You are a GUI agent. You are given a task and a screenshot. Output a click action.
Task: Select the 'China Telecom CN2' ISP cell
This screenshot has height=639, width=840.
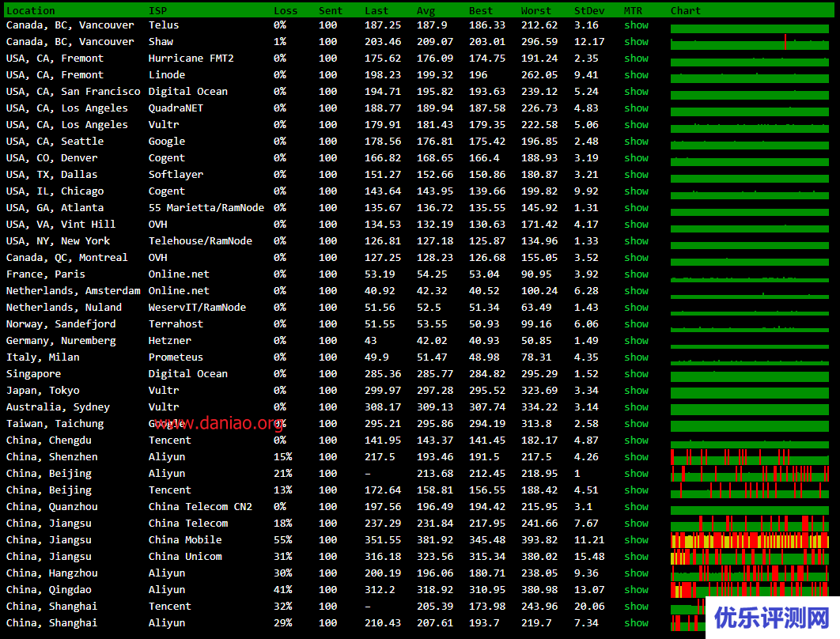tap(200, 507)
